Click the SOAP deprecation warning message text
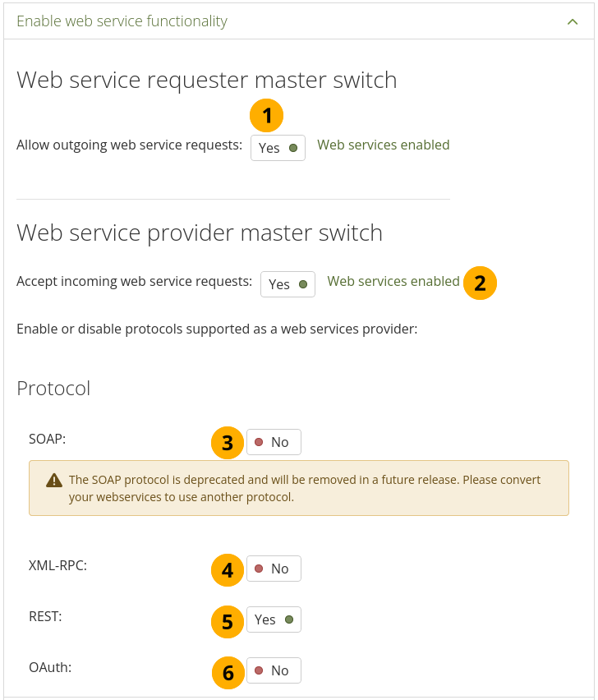Image resolution: width=598 pixels, height=700 pixels. pos(304,488)
